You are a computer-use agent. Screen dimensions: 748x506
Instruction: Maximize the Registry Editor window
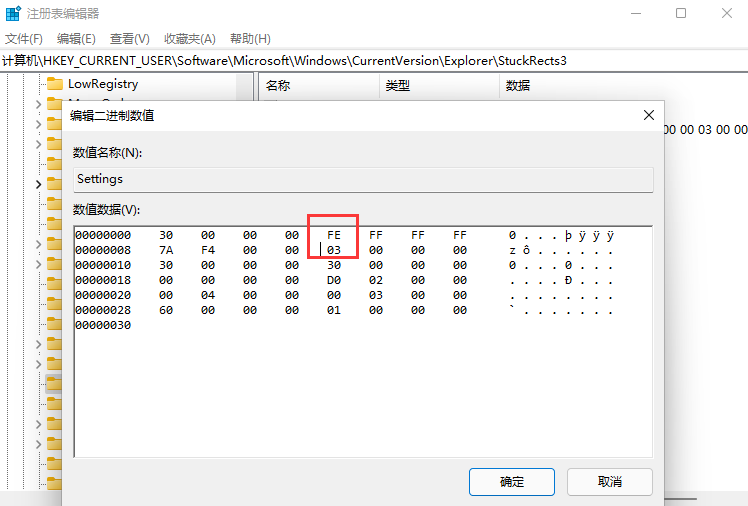681,13
